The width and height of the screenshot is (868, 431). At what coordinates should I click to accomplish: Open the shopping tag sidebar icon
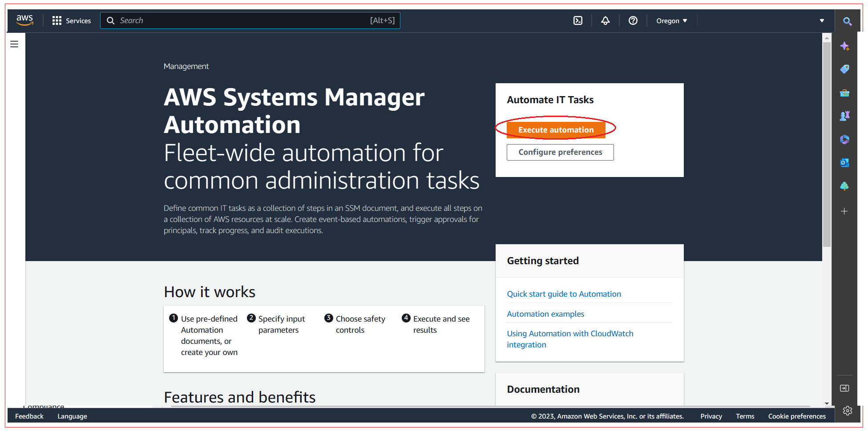click(x=844, y=69)
